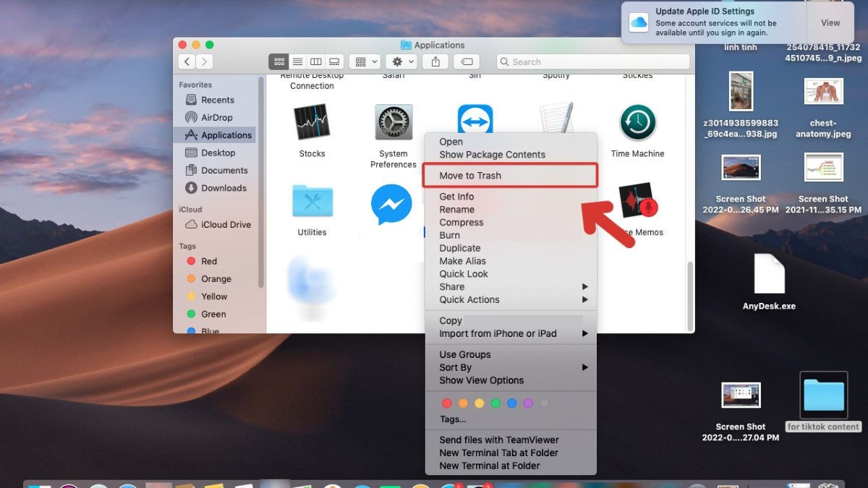
Task: Go forward with the Finder forward arrow
Action: point(205,62)
